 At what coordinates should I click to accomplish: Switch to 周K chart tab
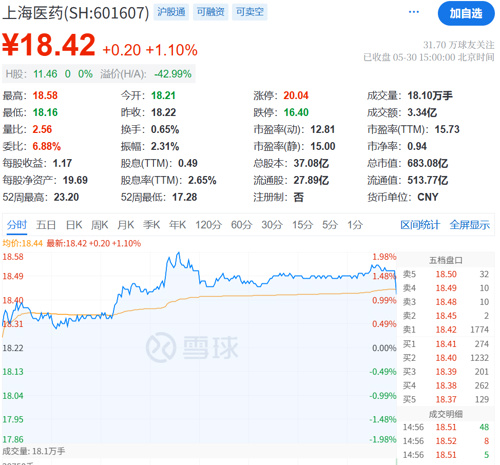click(x=100, y=225)
